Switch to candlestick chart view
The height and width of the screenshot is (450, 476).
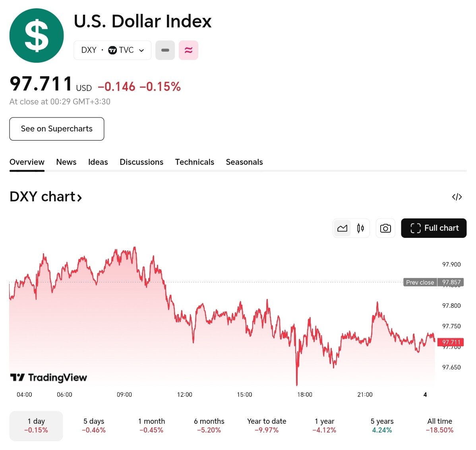pyautogui.click(x=360, y=228)
